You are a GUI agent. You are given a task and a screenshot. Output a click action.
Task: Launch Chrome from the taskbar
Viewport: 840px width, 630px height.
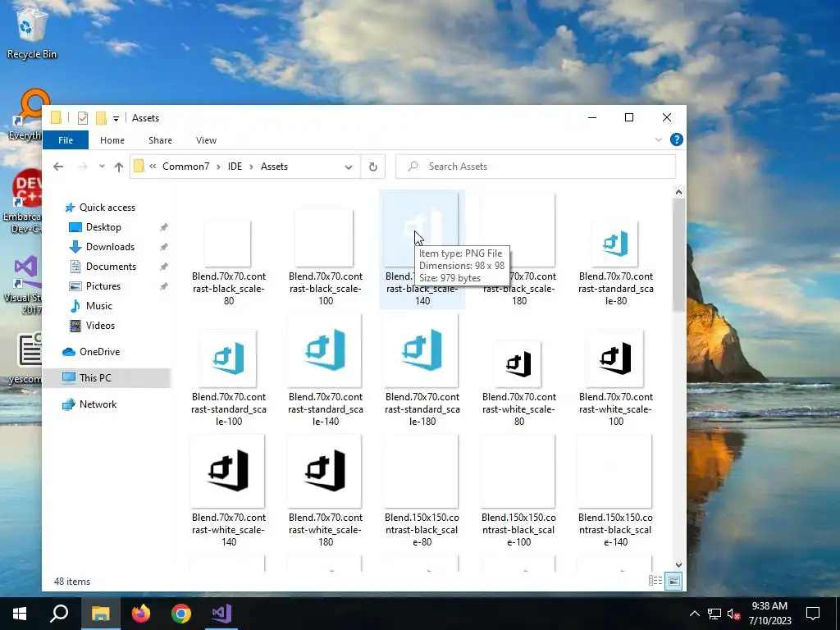pyautogui.click(x=181, y=614)
